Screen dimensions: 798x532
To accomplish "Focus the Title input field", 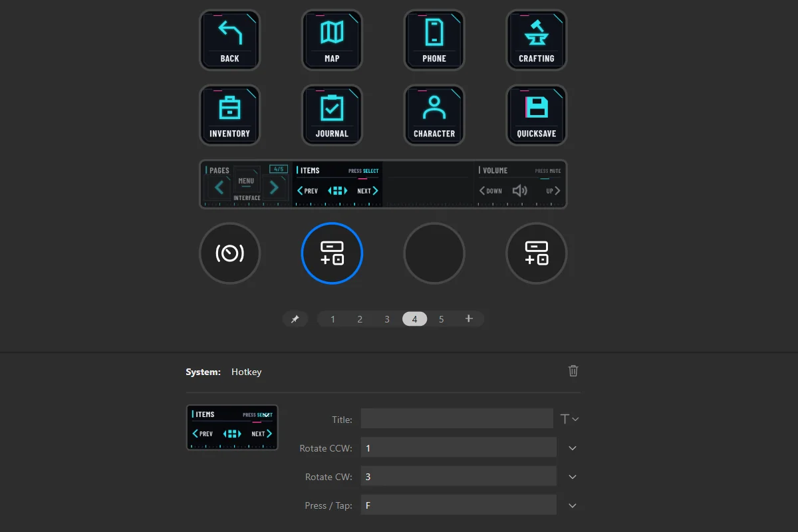I will (x=457, y=419).
